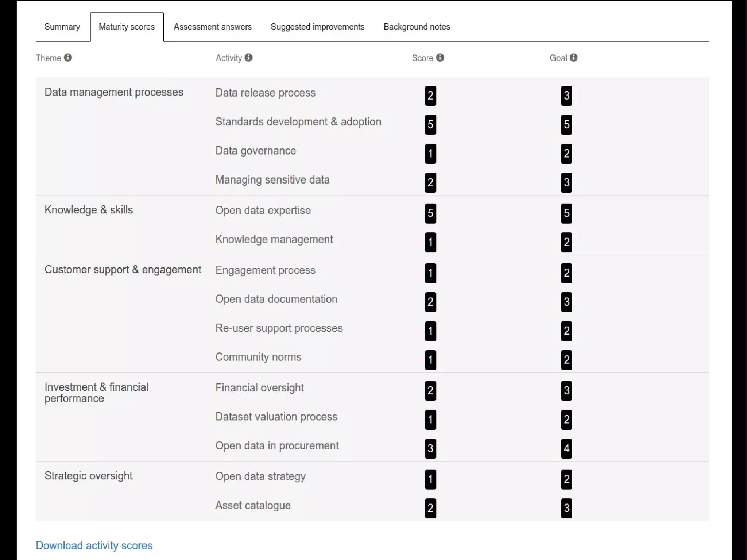The width and height of the screenshot is (747, 560).
Task: Click the info icon next to Theme
Action: tap(68, 58)
